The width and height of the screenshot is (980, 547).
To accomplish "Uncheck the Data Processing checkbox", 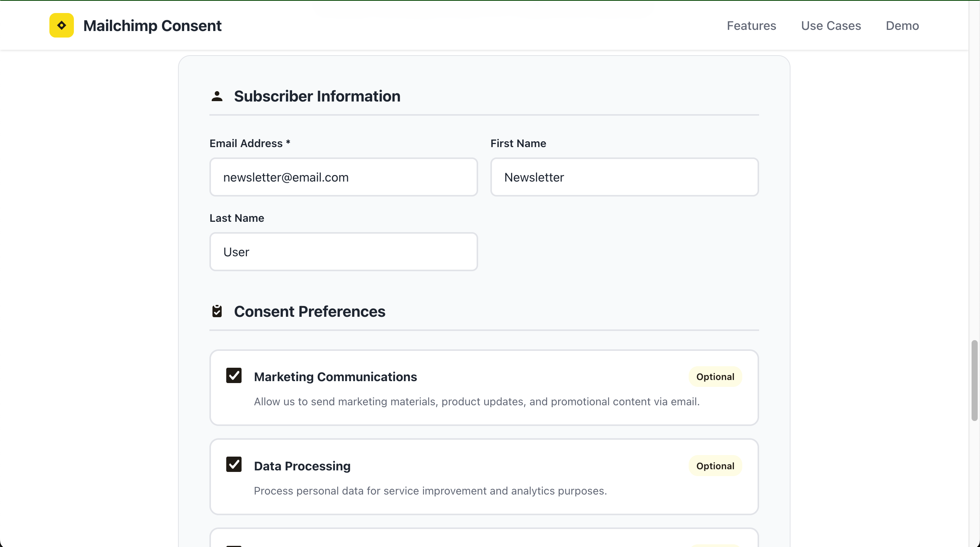I will coord(234,464).
